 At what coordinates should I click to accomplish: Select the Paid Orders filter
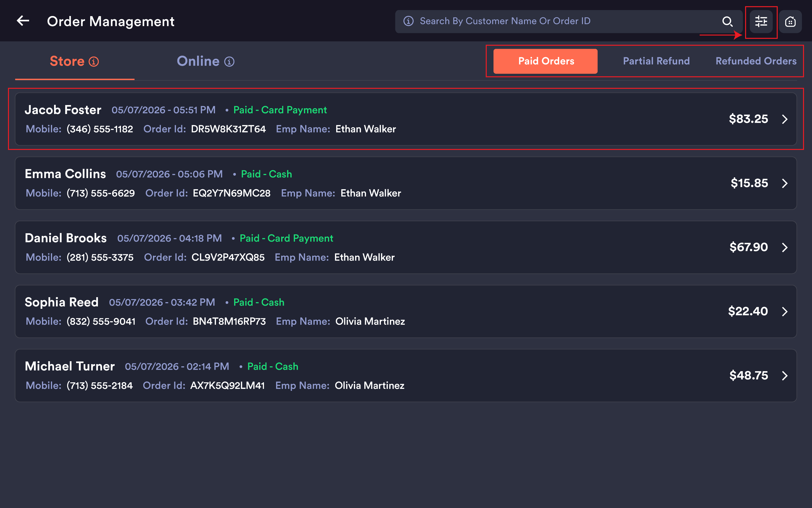(x=545, y=61)
